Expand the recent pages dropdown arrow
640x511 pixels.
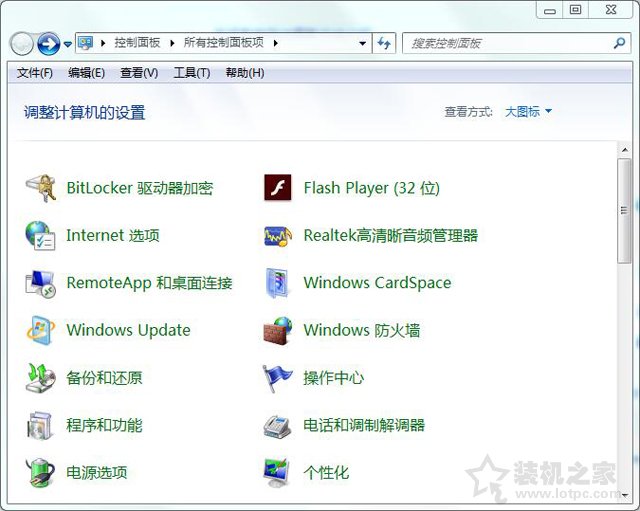pos(68,44)
